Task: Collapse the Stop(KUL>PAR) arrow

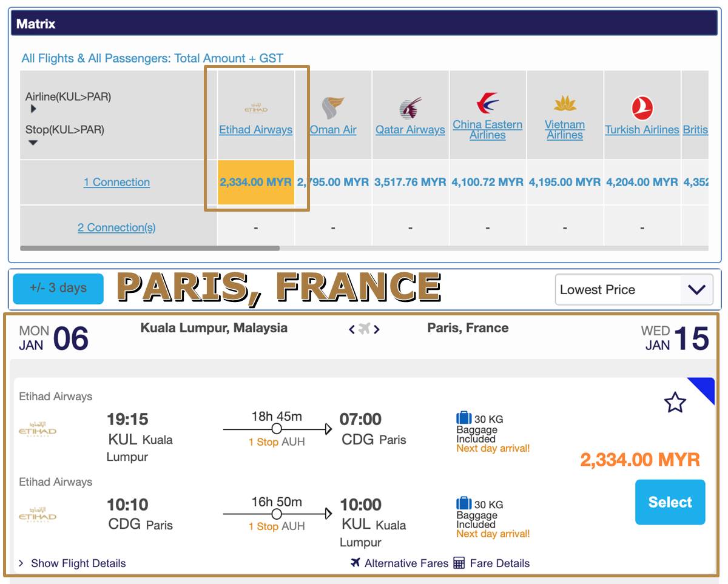Action: pos(33,143)
